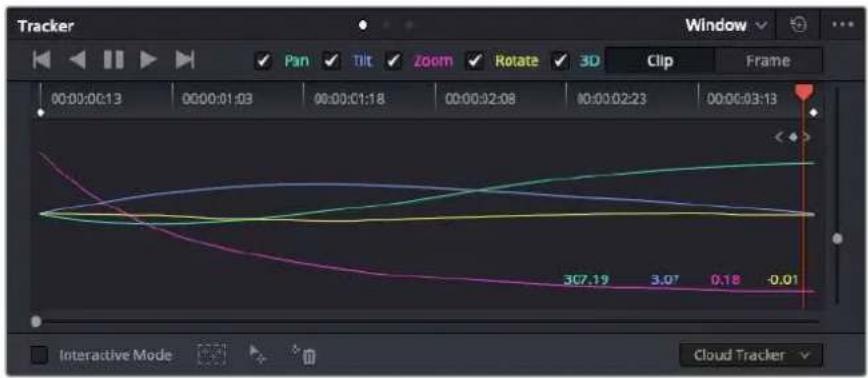
Task: Open the Cloud Tracker dropdown
Action: [751, 355]
